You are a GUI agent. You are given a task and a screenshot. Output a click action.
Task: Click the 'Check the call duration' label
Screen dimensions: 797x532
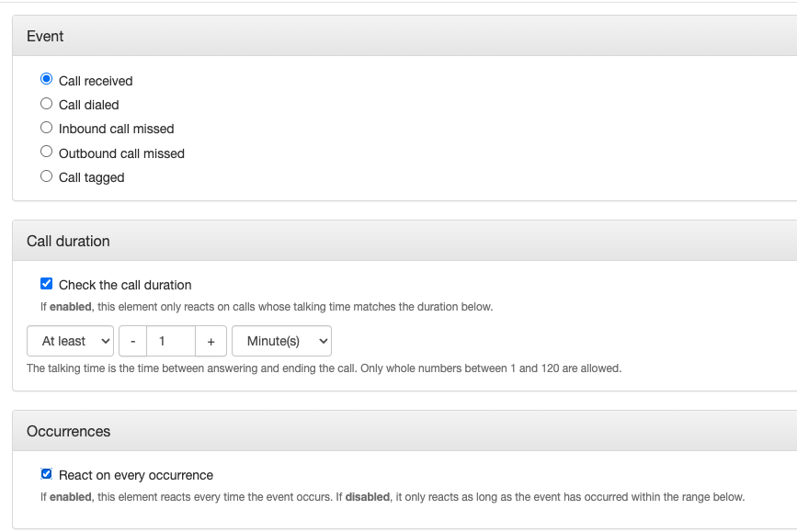[x=125, y=285]
